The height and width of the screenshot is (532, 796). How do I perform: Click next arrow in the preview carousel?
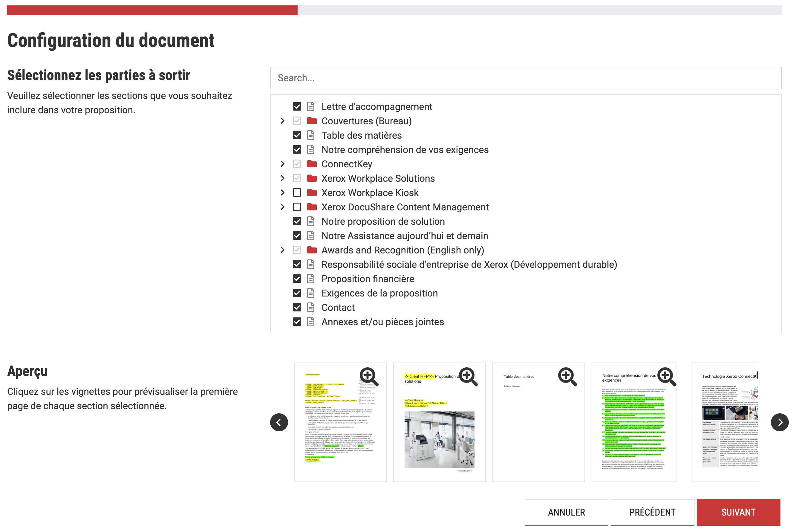tap(779, 422)
